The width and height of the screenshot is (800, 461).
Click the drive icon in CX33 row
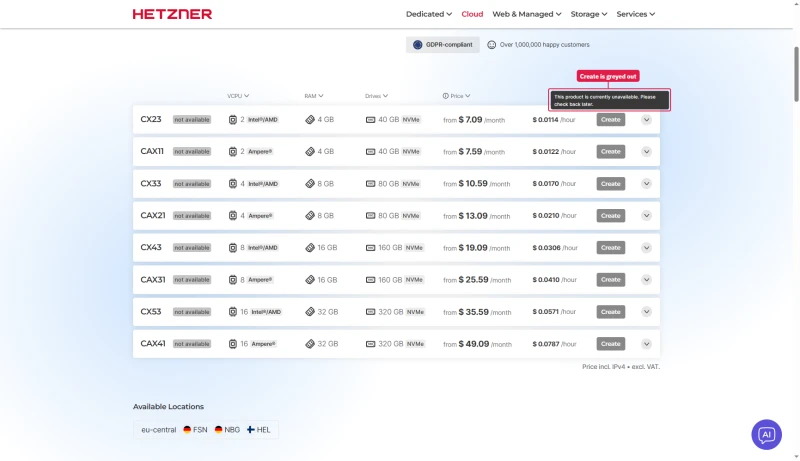point(370,184)
